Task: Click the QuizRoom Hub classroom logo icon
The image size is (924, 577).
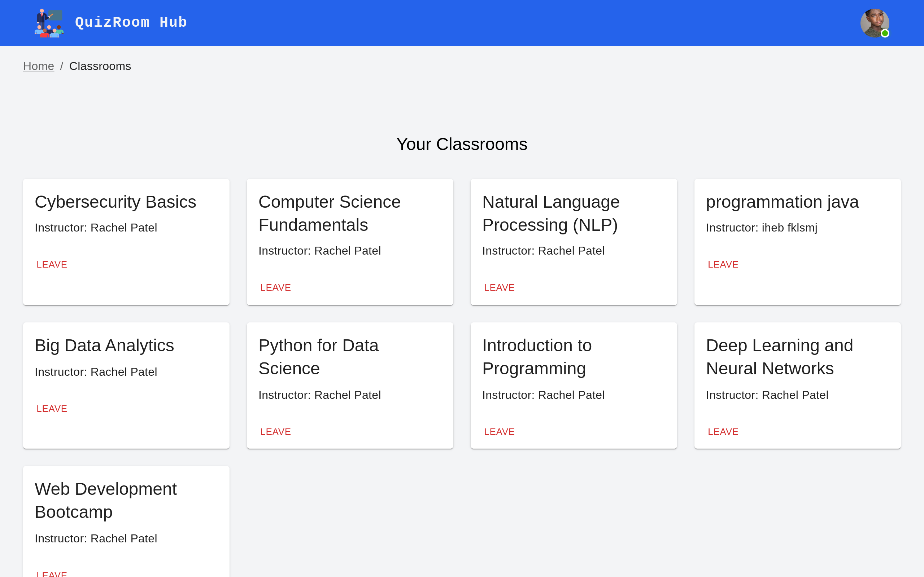Action: [x=49, y=23]
